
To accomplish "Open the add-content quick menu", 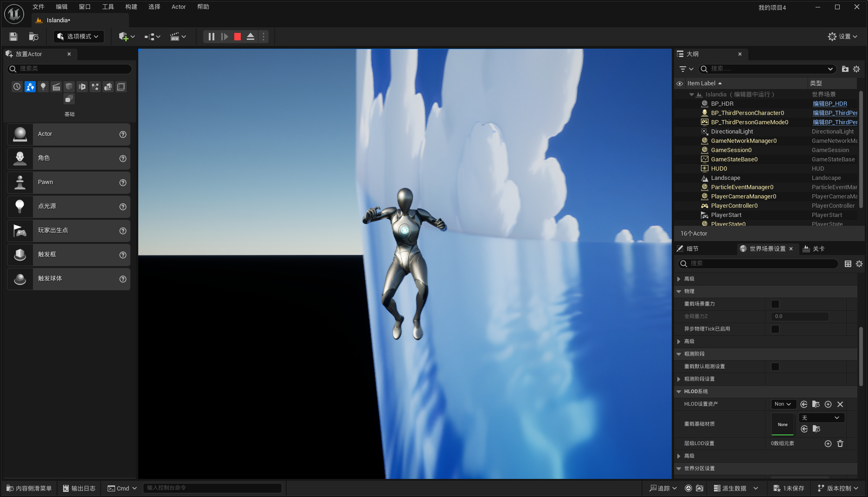I will 127,37.
